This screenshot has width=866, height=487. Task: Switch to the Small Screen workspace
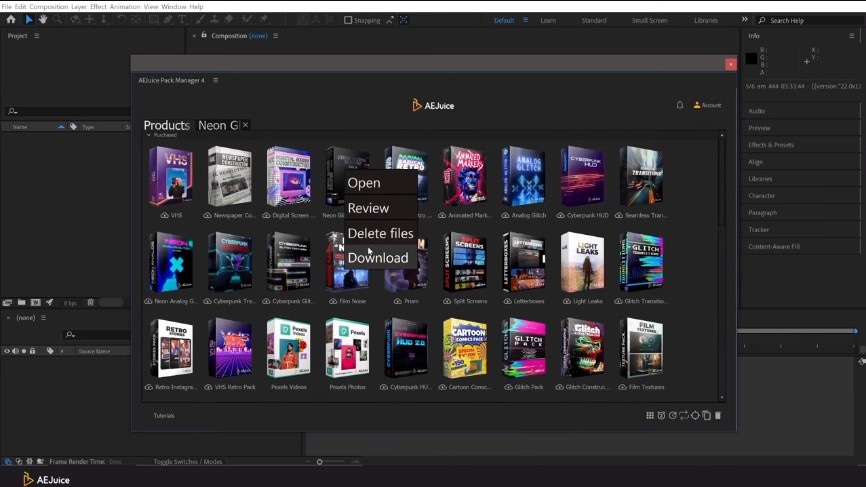click(650, 20)
